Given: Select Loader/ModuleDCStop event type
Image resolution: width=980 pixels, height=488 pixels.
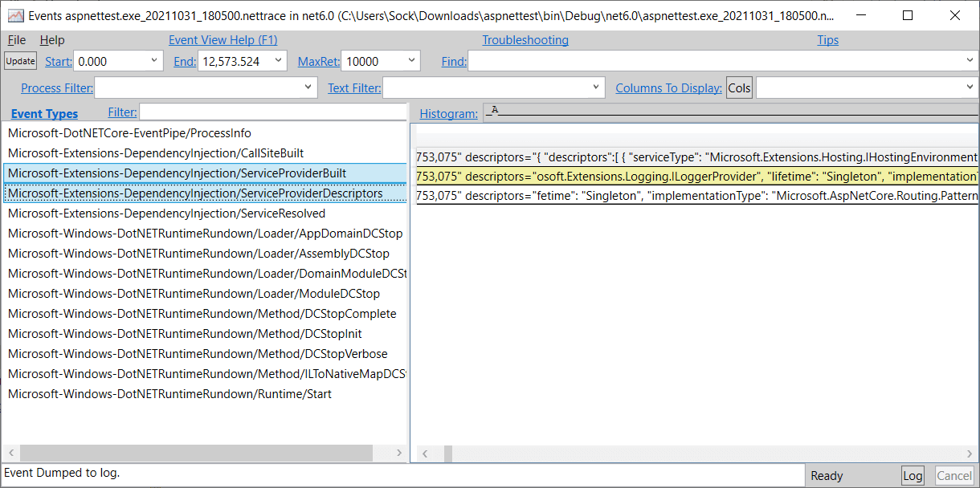Looking at the screenshot, I should 205,294.
